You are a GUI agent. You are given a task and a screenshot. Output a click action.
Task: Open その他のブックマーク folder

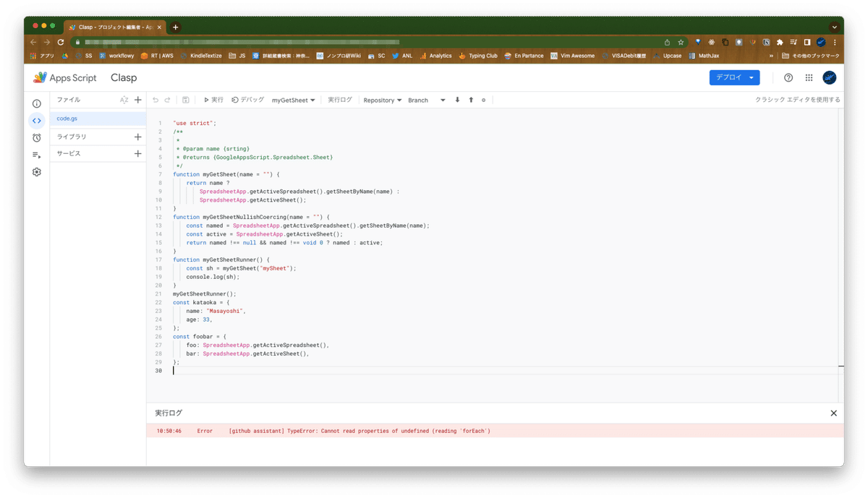click(811, 56)
